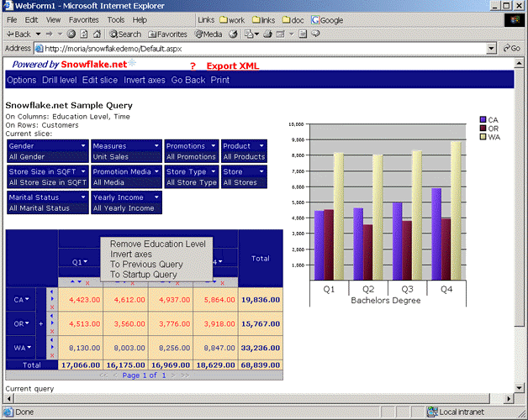
Task: Open the IE File menu
Action: (12, 20)
